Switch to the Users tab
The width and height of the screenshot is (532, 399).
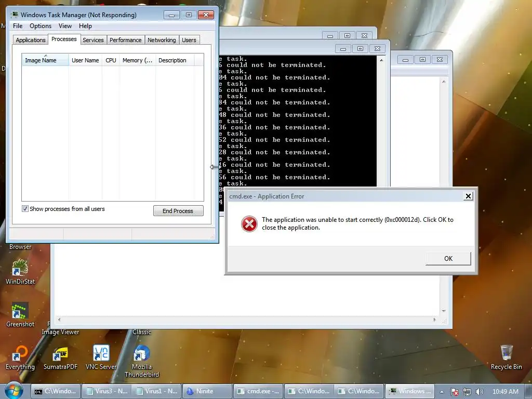(x=189, y=40)
